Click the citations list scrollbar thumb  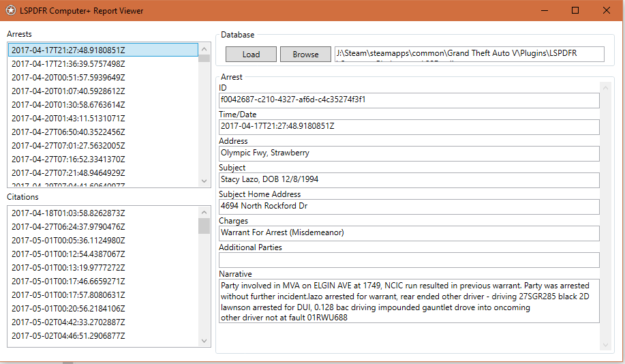[204, 226]
